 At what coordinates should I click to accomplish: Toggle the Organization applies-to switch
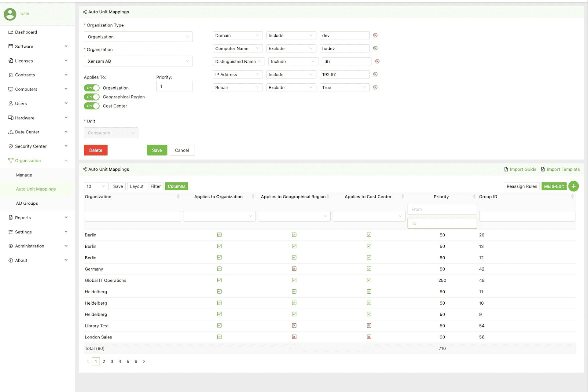pos(92,88)
